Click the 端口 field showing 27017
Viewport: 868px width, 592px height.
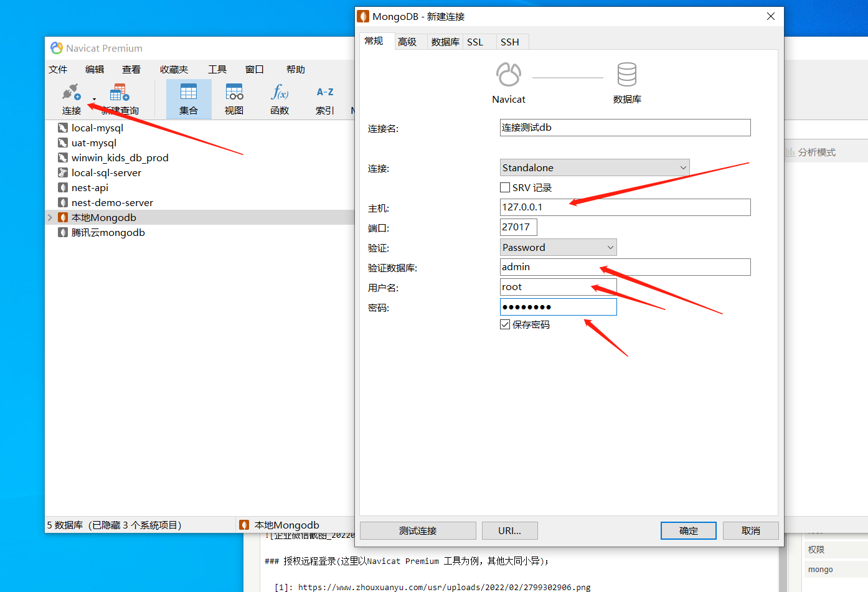(x=519, y=227)
